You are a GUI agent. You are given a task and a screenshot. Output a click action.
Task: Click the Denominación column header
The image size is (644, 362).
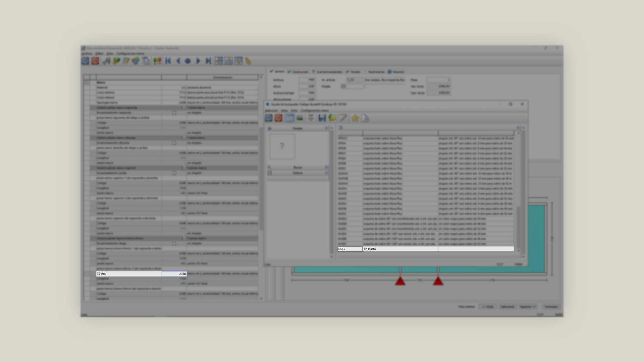[223, 77]
